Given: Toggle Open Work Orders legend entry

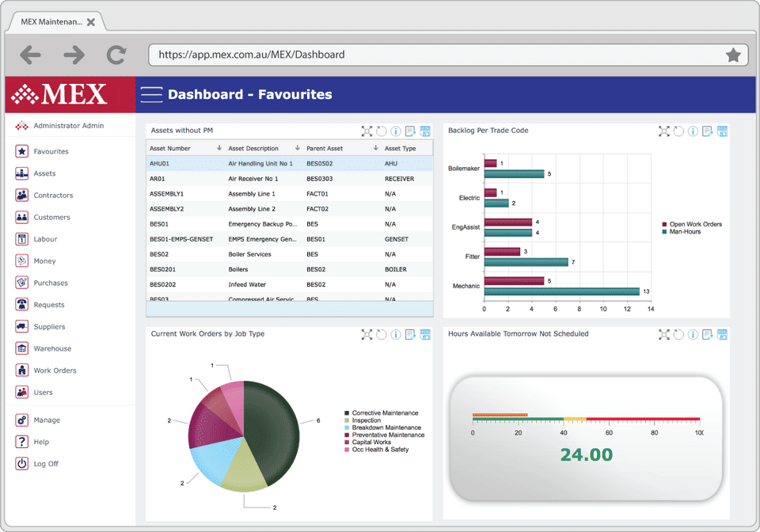Looking at the screenshot, I should 692,224.
